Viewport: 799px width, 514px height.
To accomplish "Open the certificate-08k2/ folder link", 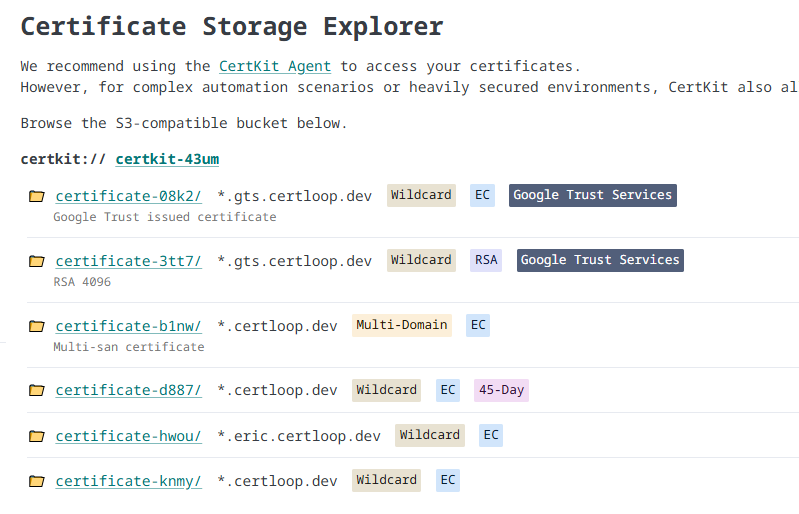I will (x=128, y=196).
